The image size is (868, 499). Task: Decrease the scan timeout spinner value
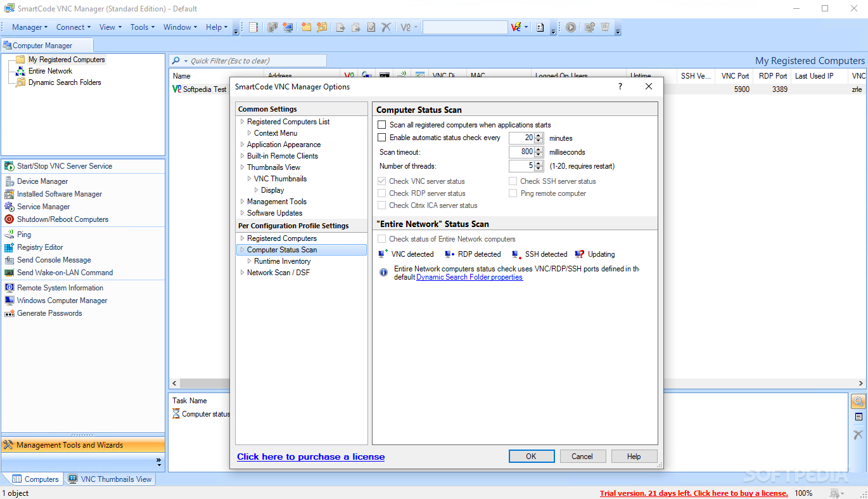click(539, 155)
